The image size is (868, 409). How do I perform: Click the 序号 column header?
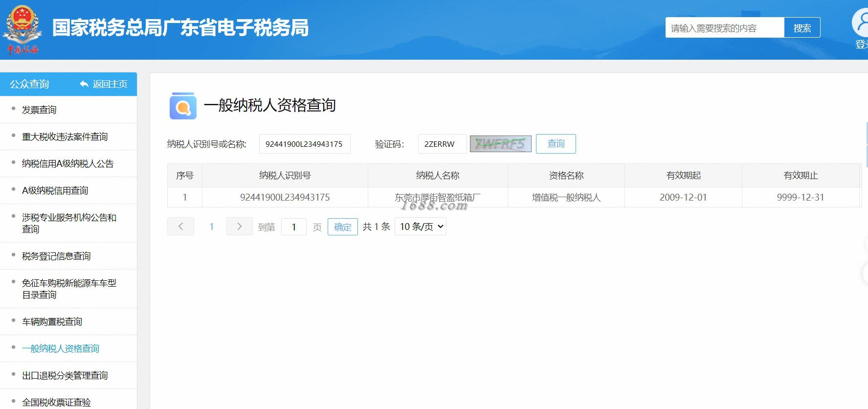coord(185,175)
